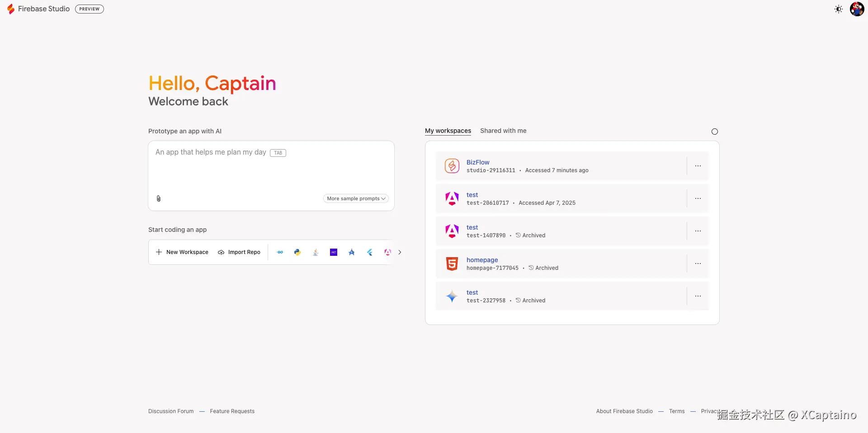Open more options for test-1407890 workspace
Screen dimensions: 868x433
point(698,231)
